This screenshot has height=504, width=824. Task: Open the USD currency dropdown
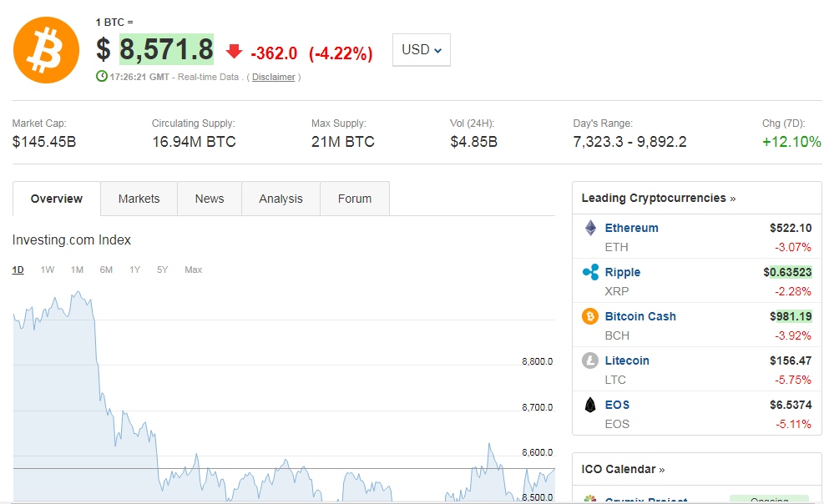tap(422, 50)
